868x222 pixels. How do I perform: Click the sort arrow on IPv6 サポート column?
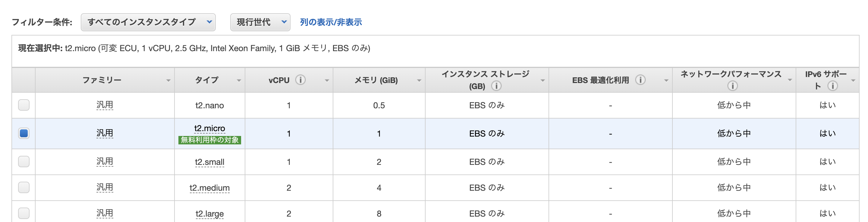tap(853, 80)
